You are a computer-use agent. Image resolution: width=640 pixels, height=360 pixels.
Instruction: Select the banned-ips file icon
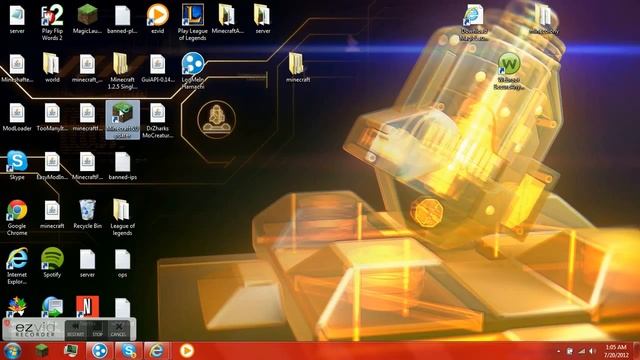pos(122,165)
